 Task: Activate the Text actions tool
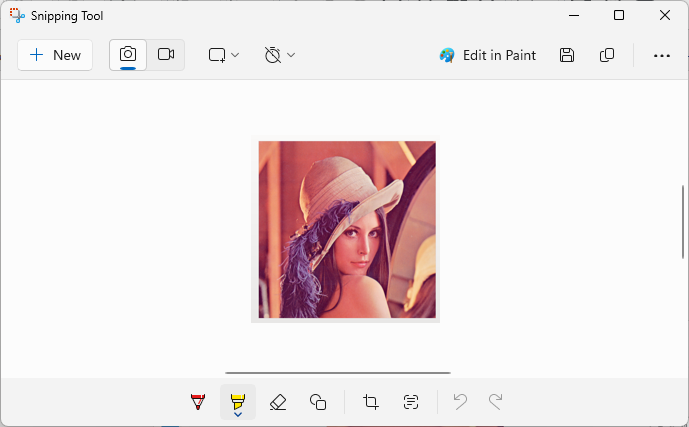(411, 402)
